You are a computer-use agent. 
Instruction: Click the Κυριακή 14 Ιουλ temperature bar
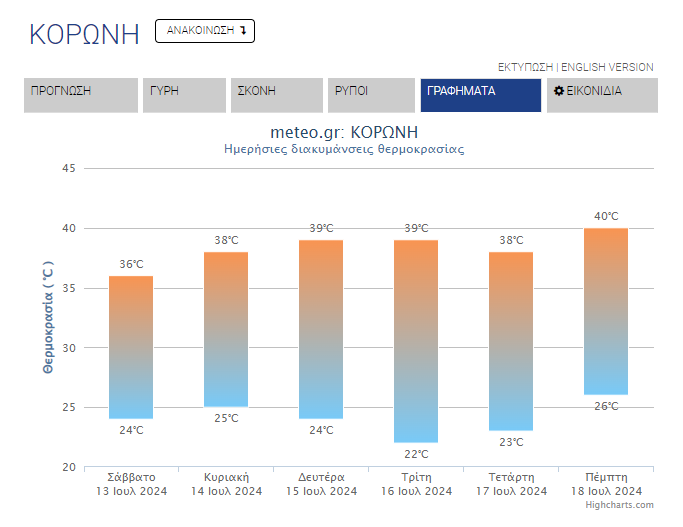click(x=226, y=329)
